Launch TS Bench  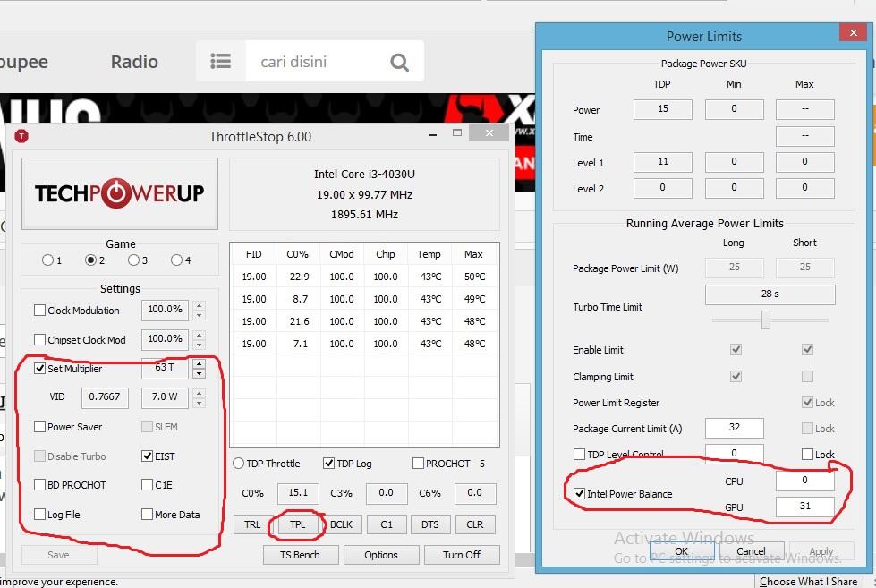click(x=300, y=555)
